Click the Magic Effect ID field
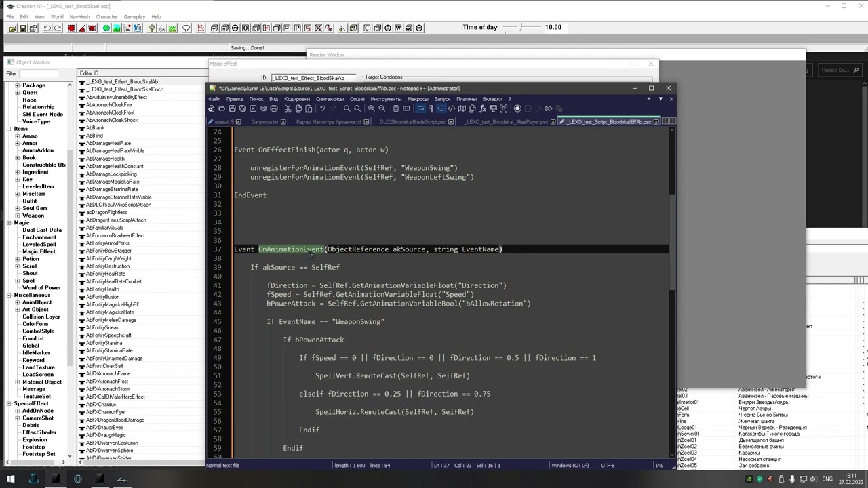Screen dimensions: 868x488 point(312,78)
